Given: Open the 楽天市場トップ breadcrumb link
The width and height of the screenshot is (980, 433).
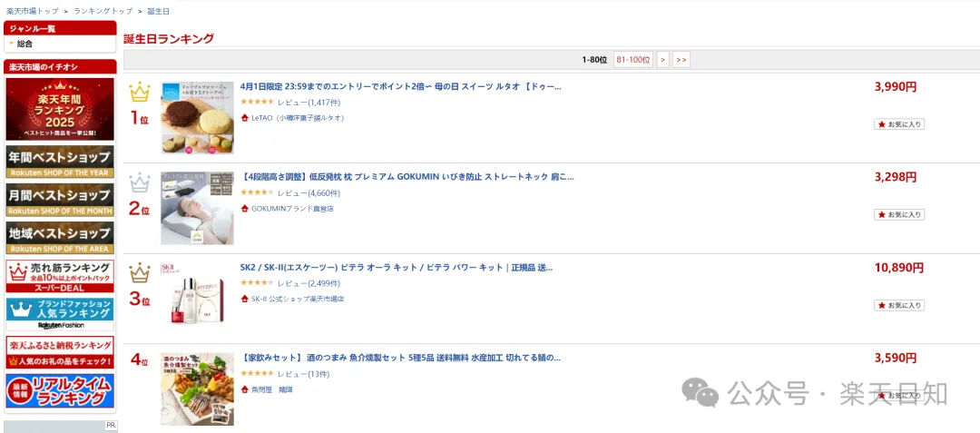Looking at the screenshot, I should [33, 11].
